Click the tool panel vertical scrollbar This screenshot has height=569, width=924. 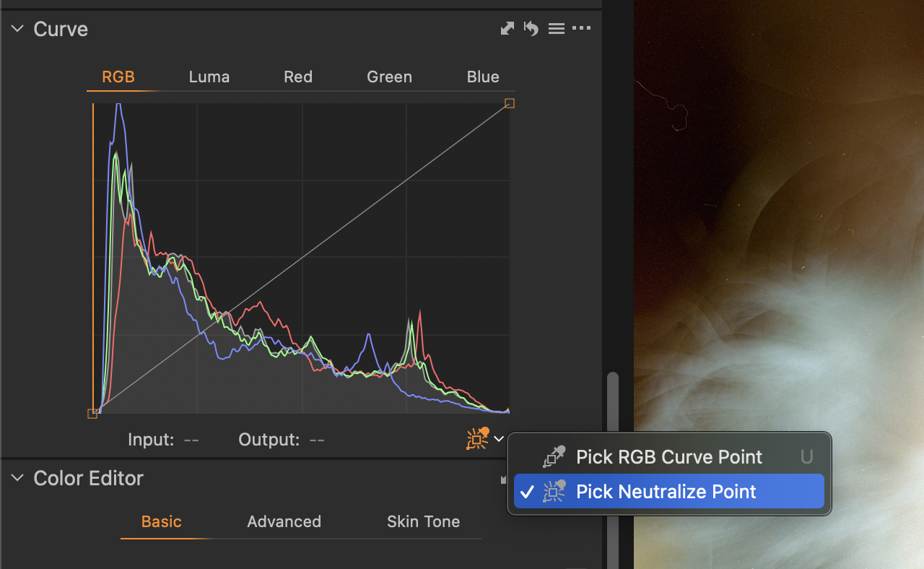pyautogui.click(x=613, y=469)
